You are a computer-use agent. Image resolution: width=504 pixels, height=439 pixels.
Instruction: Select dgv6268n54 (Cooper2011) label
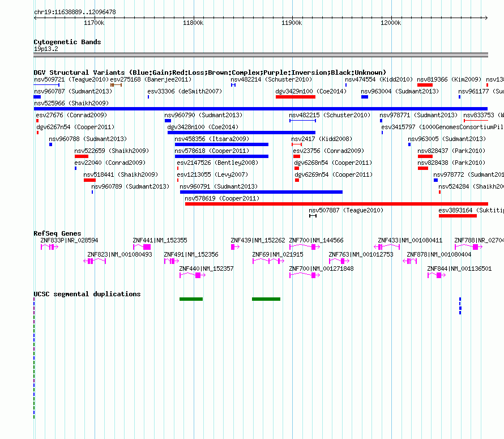333,163
